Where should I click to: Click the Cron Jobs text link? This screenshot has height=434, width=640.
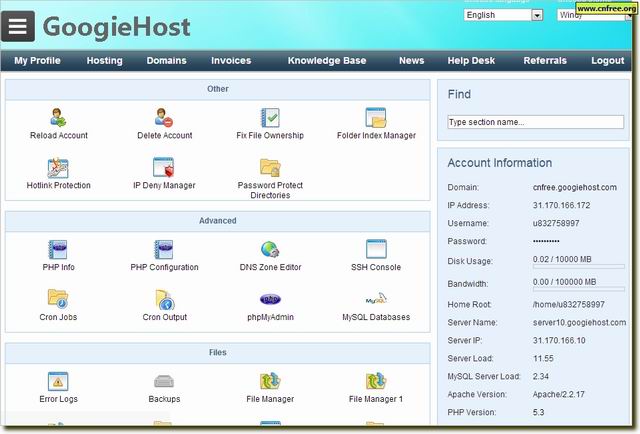point(58,317)
